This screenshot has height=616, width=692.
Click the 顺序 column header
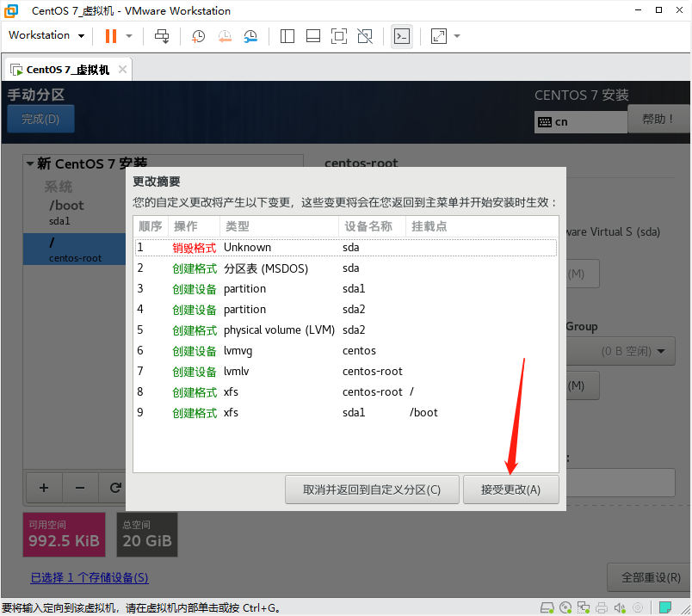151,226
